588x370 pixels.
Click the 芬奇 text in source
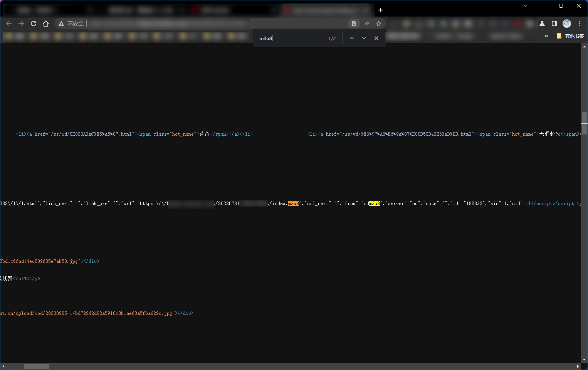pyautogui.click(x=204, y=134)
